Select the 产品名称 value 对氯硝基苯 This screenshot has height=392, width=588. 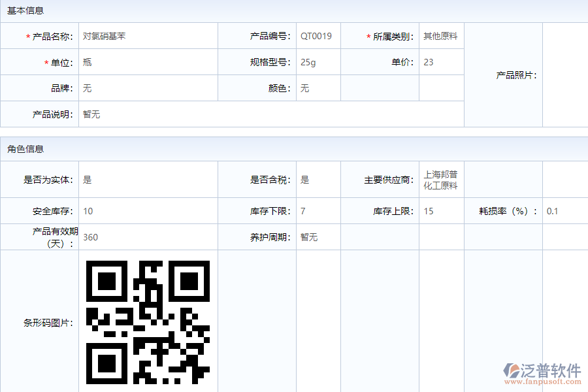tap(106, 36)
